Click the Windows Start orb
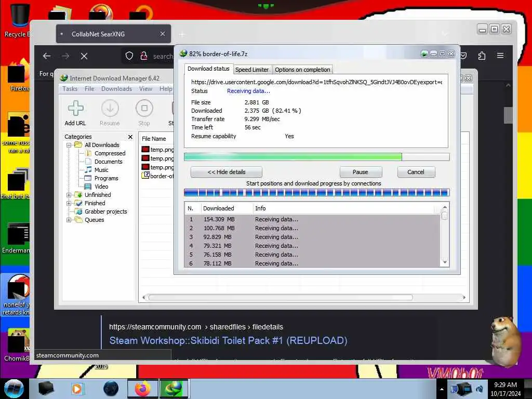The image size is (532, 399). 14,389
